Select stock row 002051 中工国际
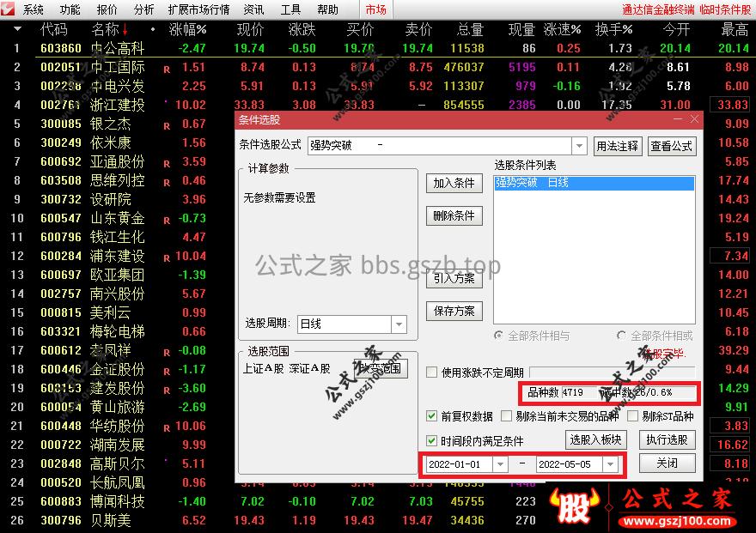 coord(377,67)
